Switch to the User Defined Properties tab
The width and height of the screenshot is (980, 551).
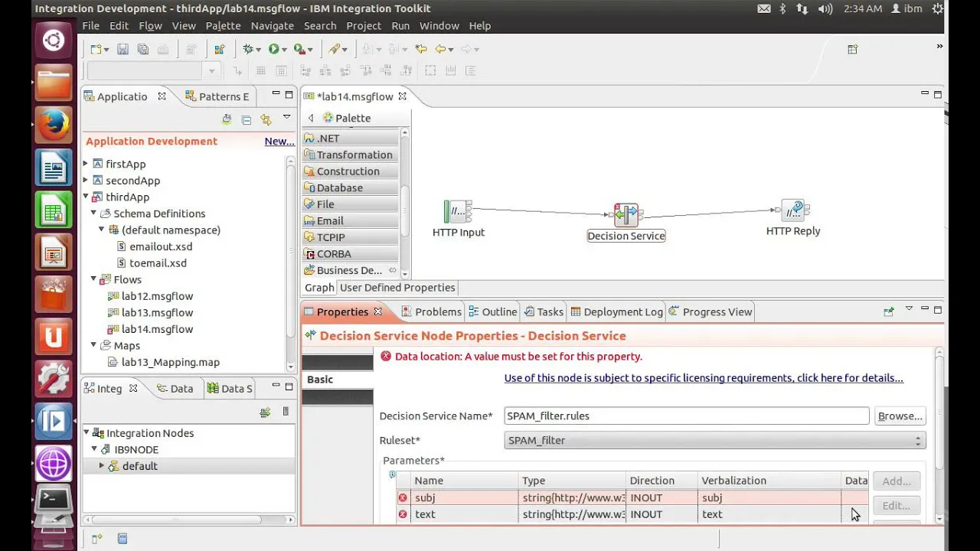point(397,288)
